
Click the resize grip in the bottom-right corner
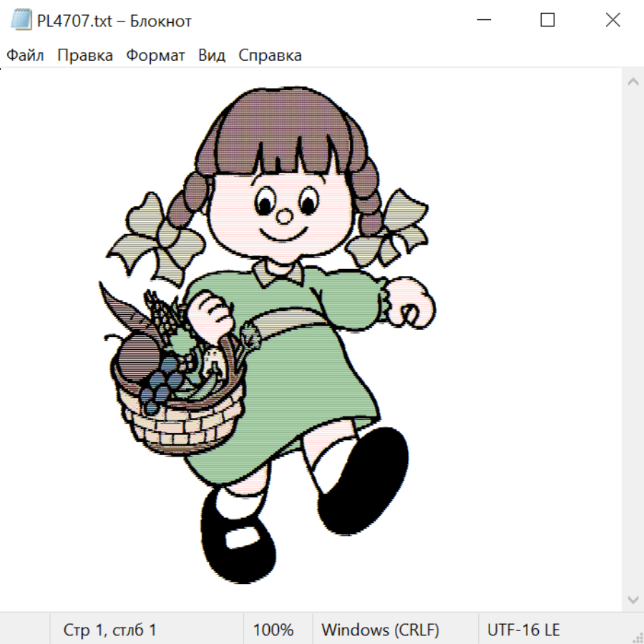coord(637,637)
